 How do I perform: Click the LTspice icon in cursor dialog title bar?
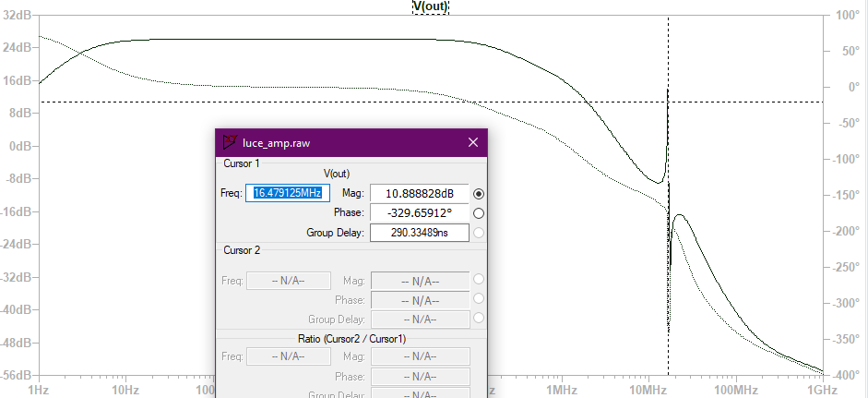[230, 142]
